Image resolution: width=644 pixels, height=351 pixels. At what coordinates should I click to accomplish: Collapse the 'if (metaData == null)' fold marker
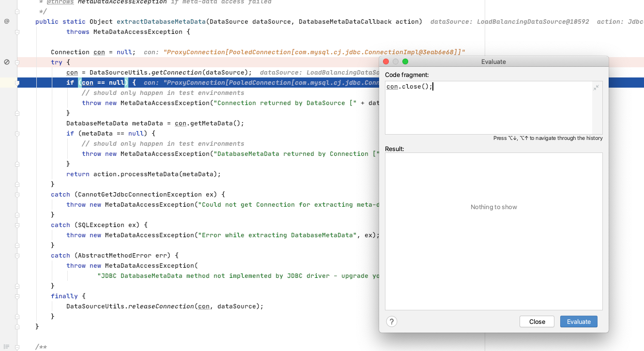(17, 134)
